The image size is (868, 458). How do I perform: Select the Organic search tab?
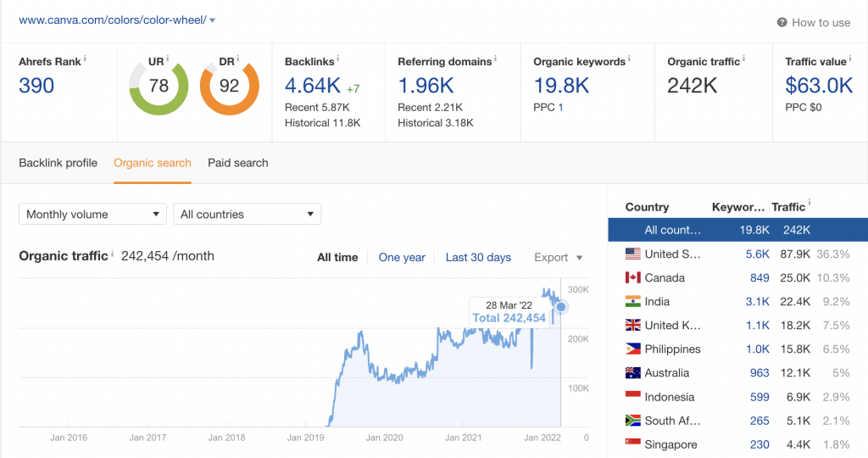point(153,163)
